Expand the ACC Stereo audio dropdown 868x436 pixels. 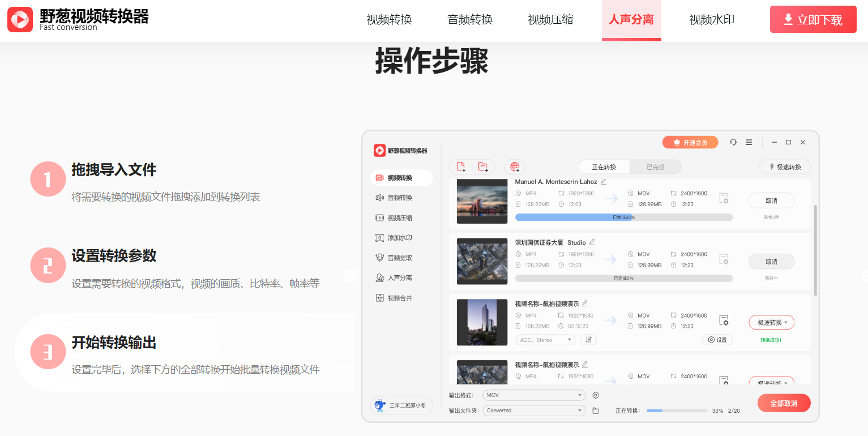[545, 339]
